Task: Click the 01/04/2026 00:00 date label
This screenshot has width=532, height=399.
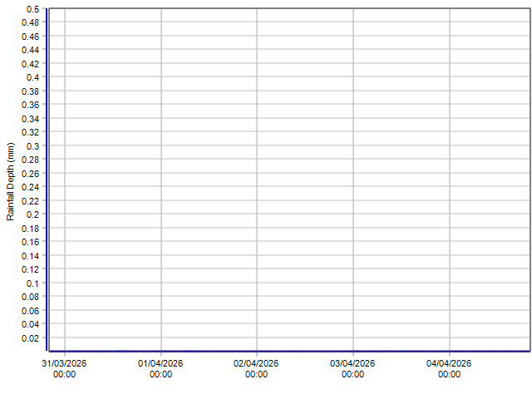Action: (x=160, y=369)
